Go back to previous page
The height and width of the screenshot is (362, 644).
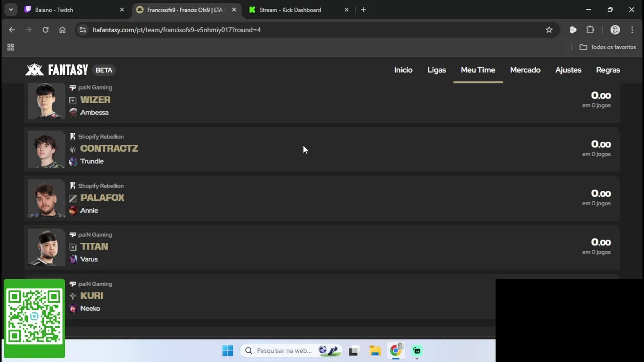coord(12,30)
